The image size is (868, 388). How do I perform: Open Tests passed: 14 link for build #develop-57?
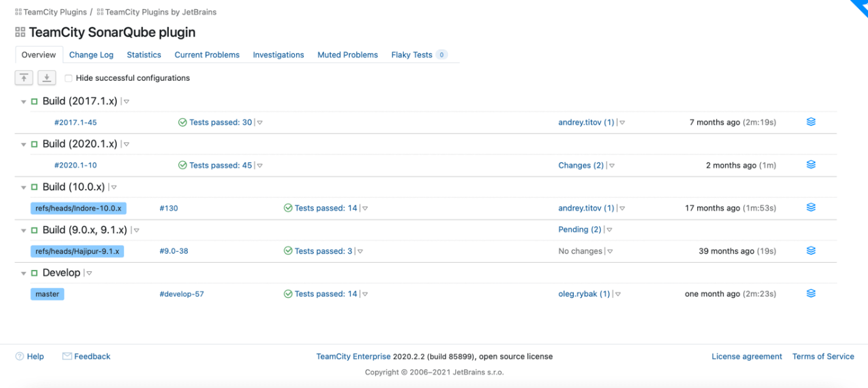coord(326,294)
